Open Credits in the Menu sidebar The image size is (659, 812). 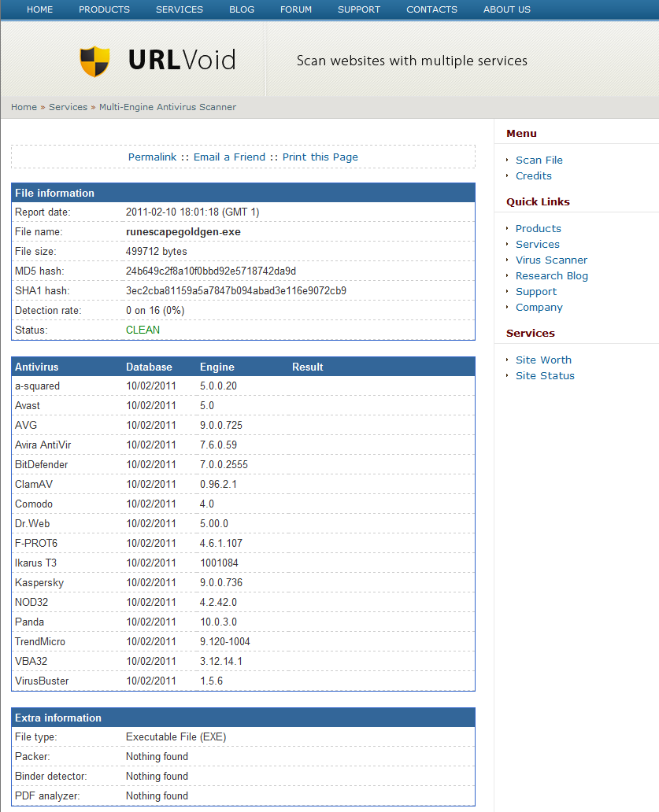(x=534, y=176)
